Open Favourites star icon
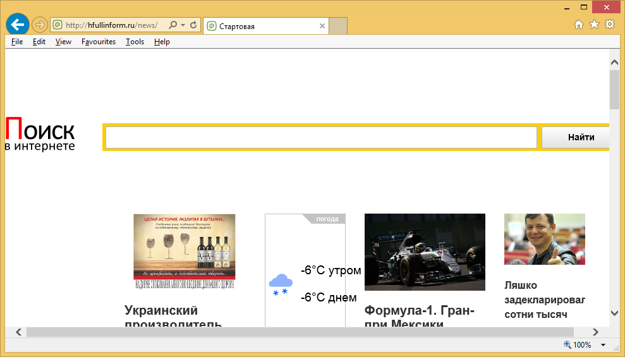The height and width of the screenshot is (364, 625). click(594, 25)
